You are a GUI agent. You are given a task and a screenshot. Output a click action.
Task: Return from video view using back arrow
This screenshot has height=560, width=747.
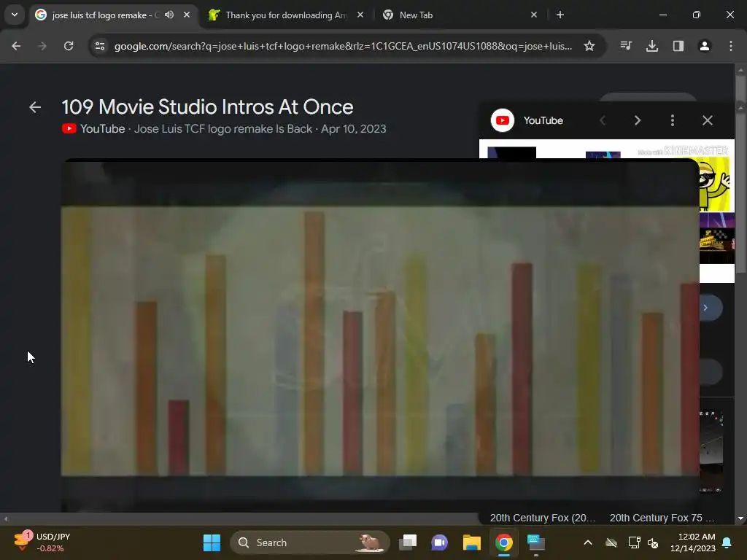click(35, 107)
